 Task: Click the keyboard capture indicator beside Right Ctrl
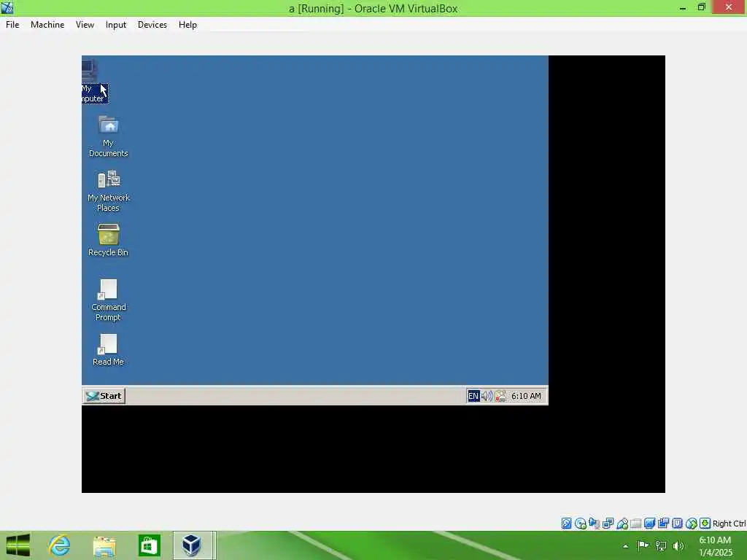click(705, 524)
